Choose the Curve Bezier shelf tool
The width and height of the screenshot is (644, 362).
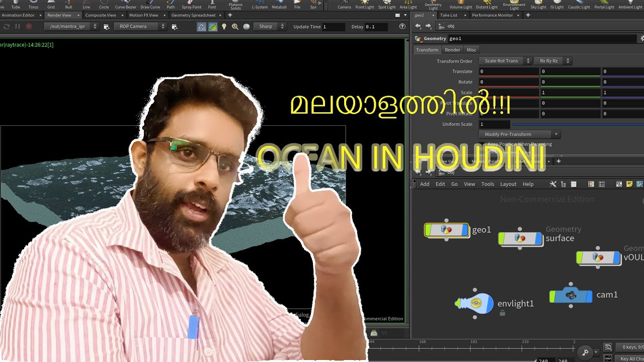(125, 5)
